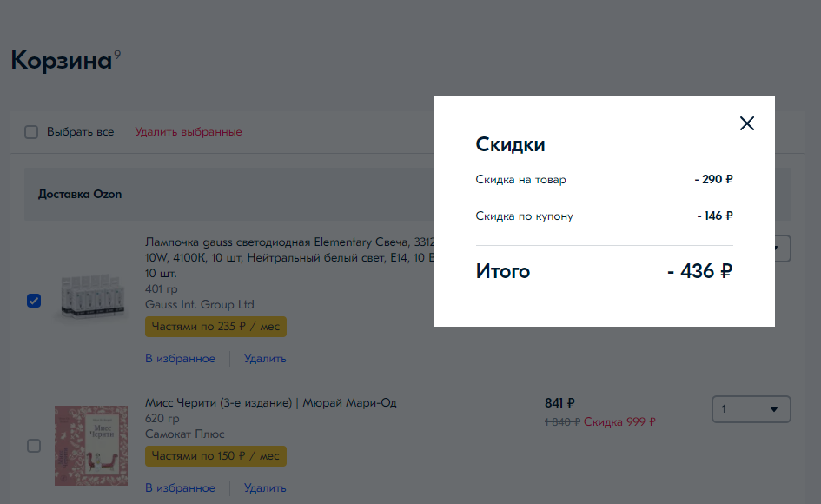Click the Gauss Int. Group Ltd seller

199,304
